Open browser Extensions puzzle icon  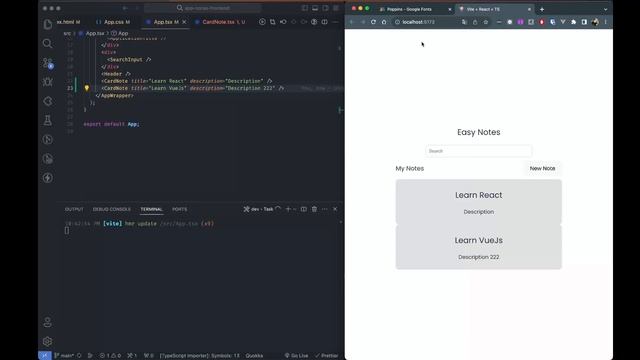(x=573, y=22)
